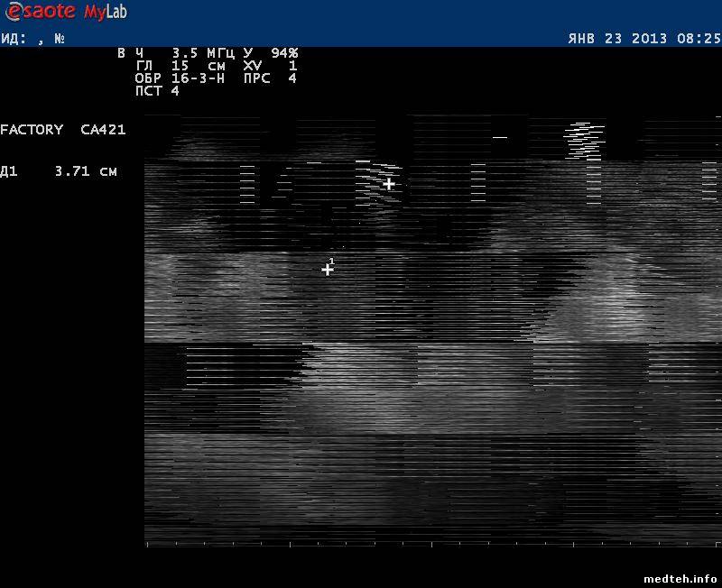This screenshot has width=722, height=588.
Task: Click the Д1 3.71 см measurement readout
Action: pos(59,171)
